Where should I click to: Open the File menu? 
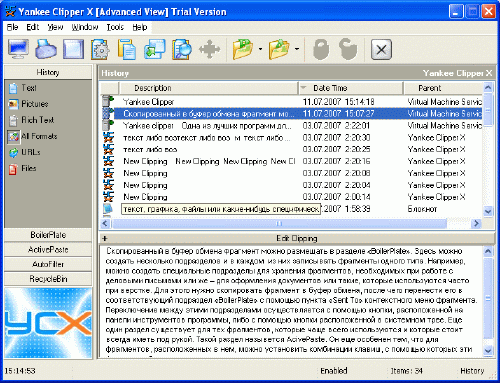point(13,27)
